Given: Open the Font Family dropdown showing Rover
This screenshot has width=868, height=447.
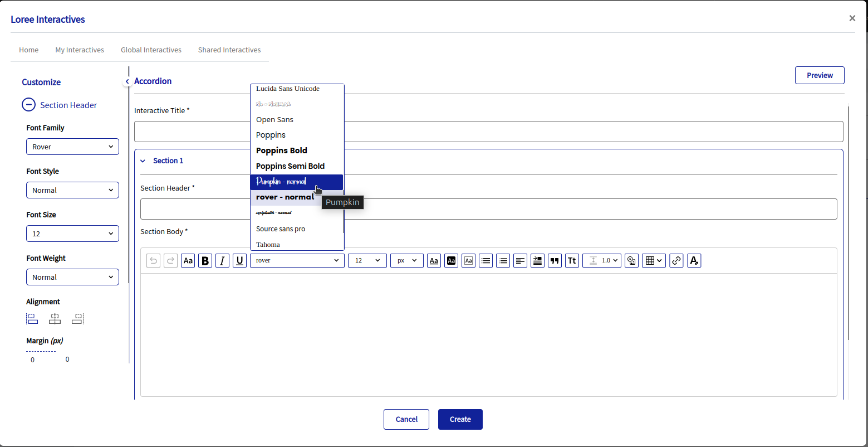Looking at the screenshot, I should click(72, 147).
